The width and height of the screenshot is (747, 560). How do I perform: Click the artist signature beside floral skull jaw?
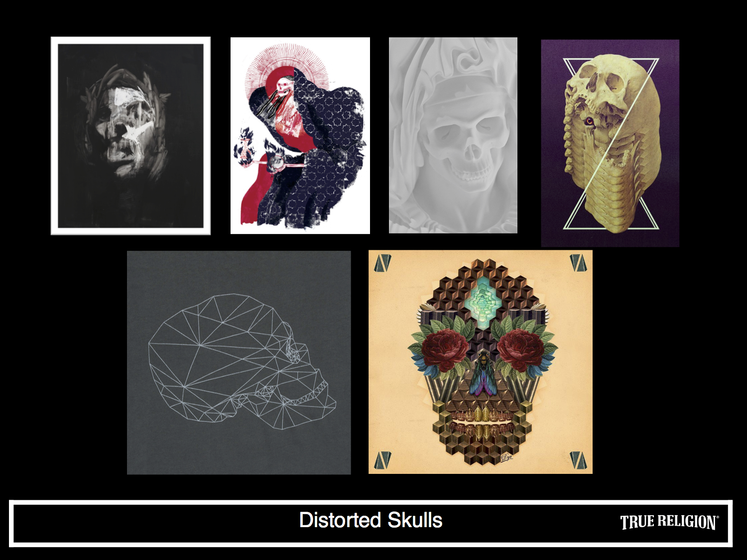(507, 456)
